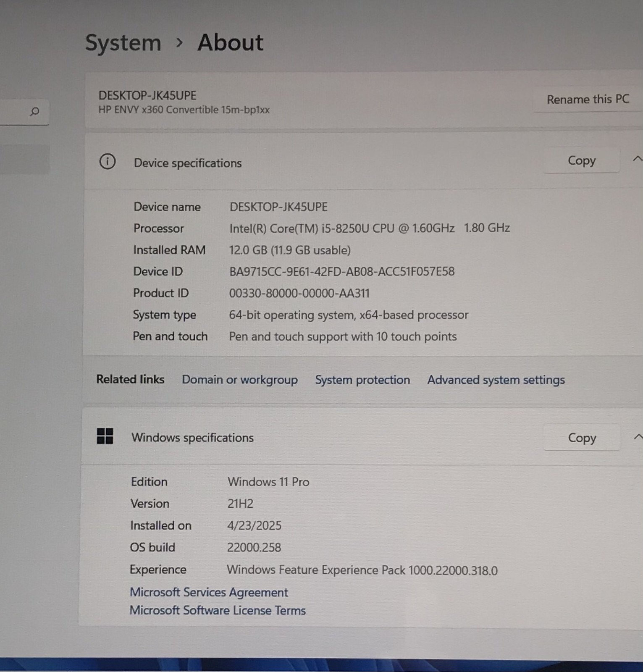The image size is (643, 672).
Task: Click the About breadcrumb title
Action: [x=230, y=42]
